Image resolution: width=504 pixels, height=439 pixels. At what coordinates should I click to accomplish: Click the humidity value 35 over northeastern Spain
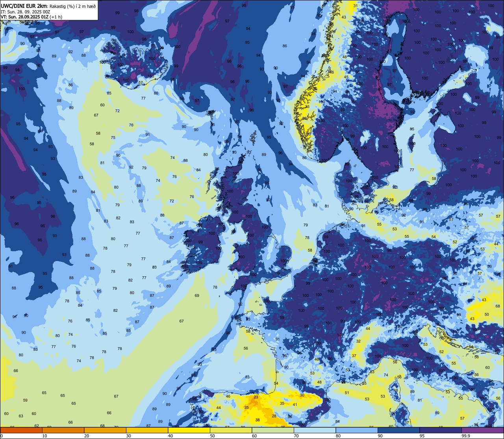pyautogui.click(x=282, y=404)
